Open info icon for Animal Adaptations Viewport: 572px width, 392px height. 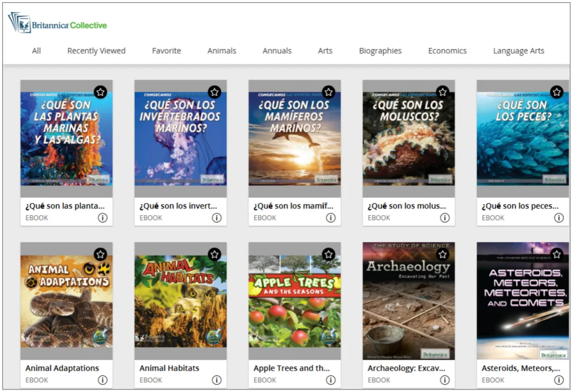tap(103, 380)
